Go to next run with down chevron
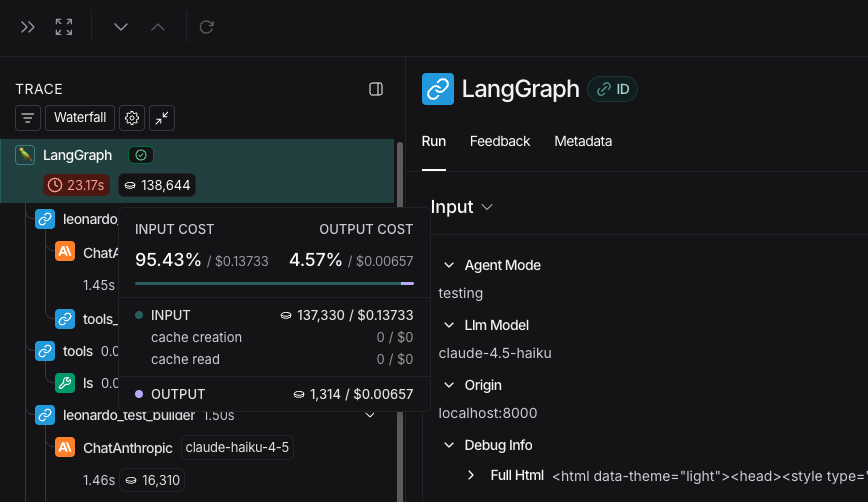The width and height of the screenshot is (868, 502). (121, 27)
